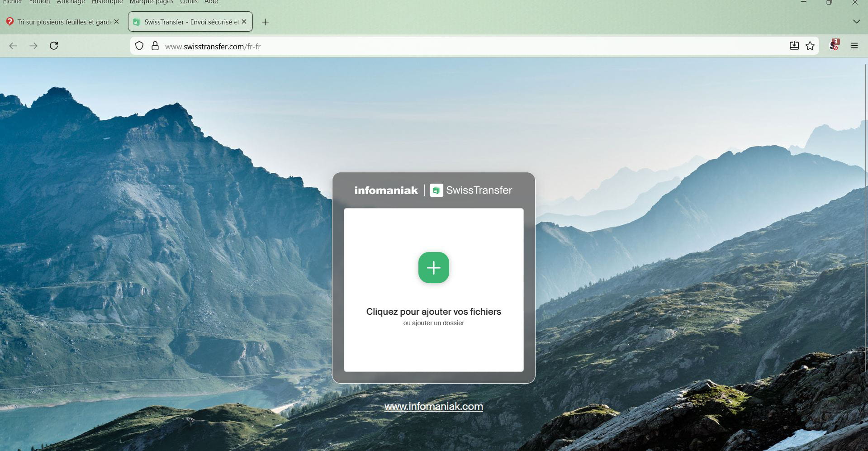Screen dimensions: 868x451
Task: Reload the current page
Action: pyautogui.click(x=54, y=46)
